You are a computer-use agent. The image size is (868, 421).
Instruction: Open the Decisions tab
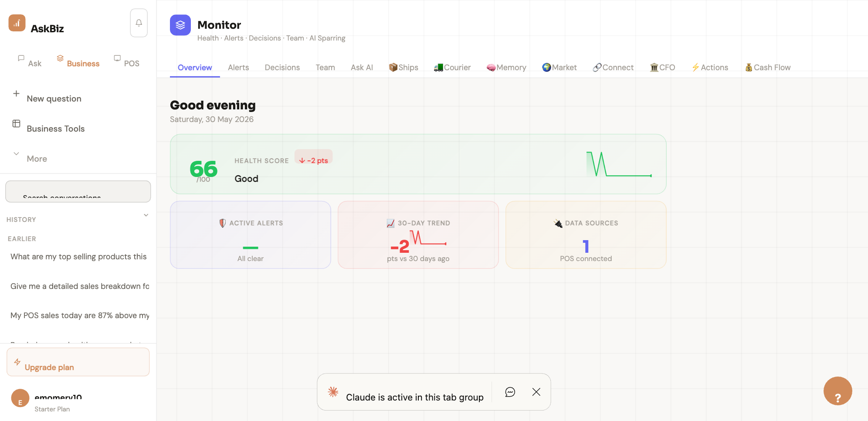tap(282, 68)
